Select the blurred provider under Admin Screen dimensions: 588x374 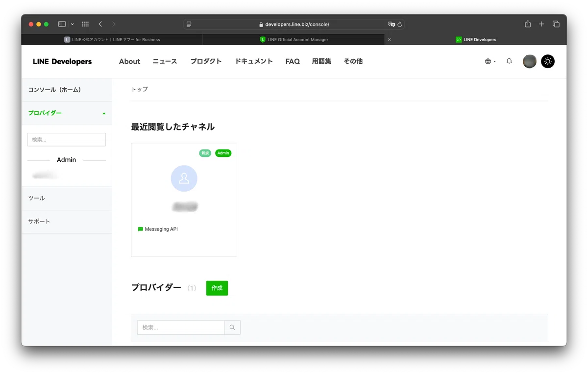point(45,175)
